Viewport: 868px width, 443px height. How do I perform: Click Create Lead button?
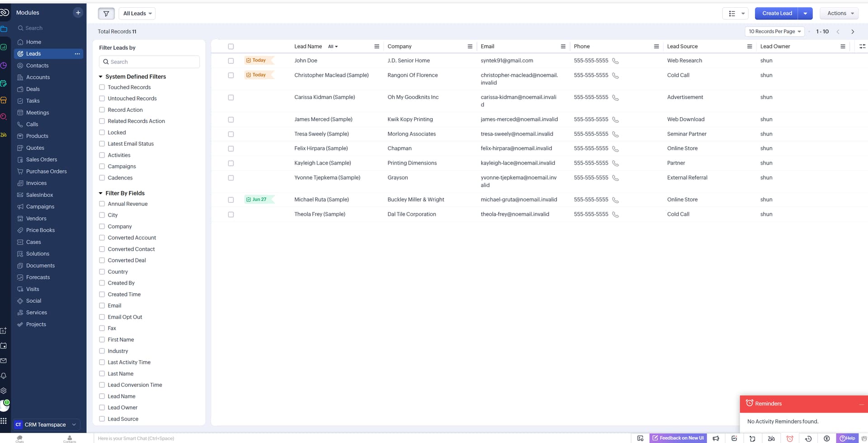point(777,14)
